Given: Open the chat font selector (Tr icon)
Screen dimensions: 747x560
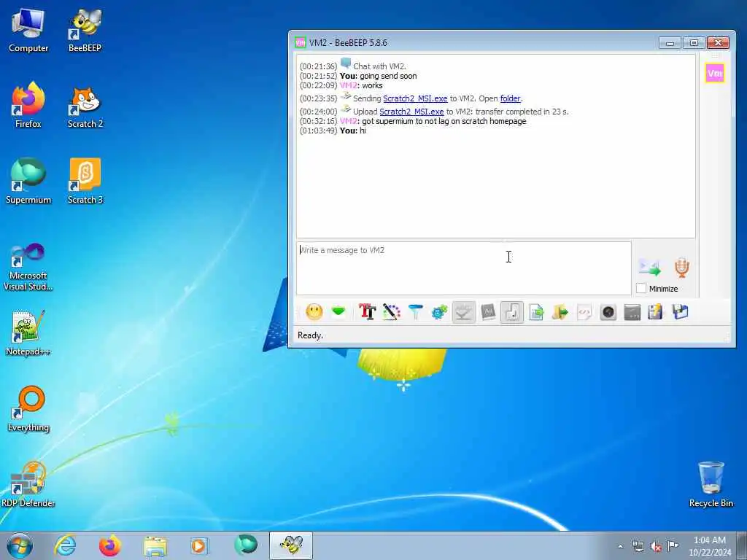Looking at the screenshot, I should pos(368,312).
